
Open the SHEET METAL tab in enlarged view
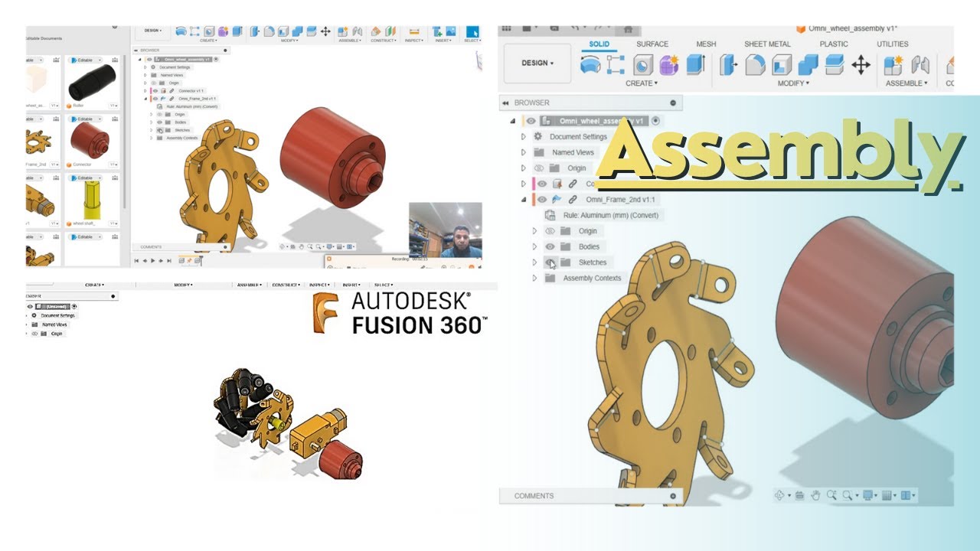768,44
